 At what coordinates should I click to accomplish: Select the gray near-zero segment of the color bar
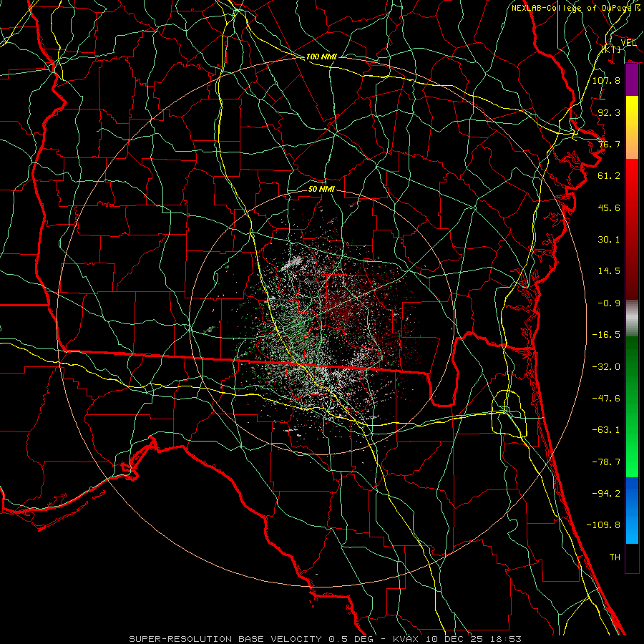pyautogui.click(x=632, y=318)
